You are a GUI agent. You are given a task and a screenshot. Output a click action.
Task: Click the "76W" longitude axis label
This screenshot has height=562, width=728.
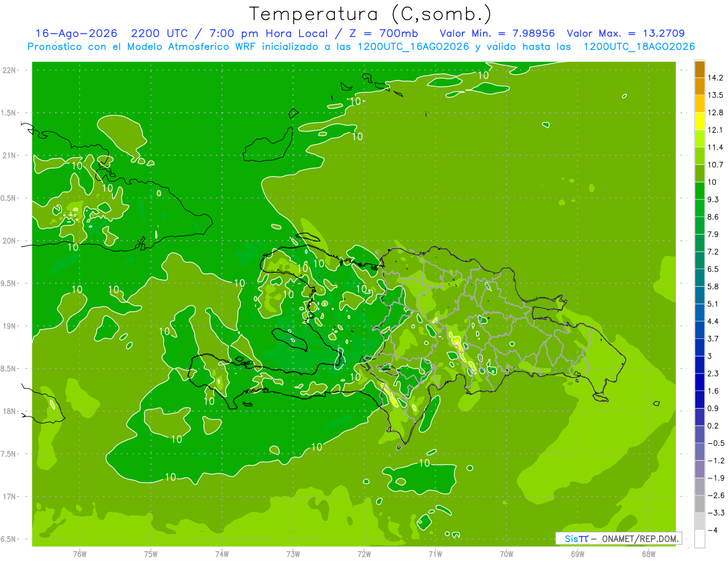(x=79, y=554)
